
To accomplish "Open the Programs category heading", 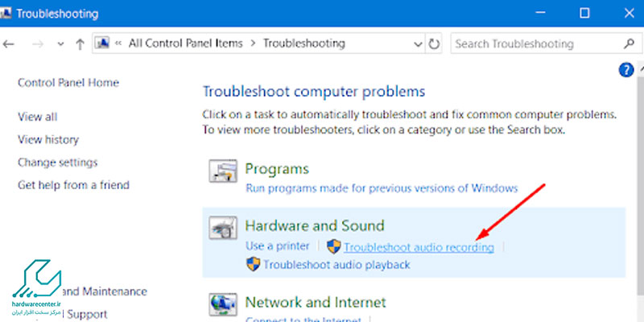I will 277,169.
